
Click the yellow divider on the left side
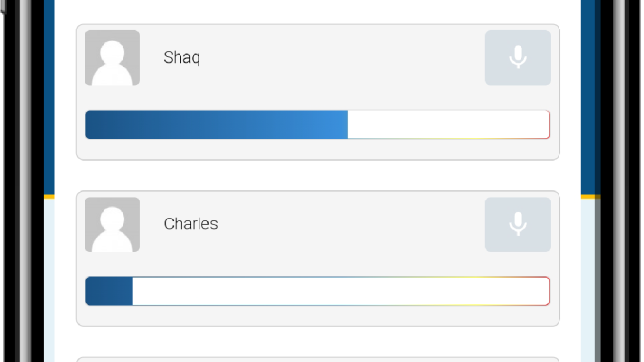click(49, 197)
